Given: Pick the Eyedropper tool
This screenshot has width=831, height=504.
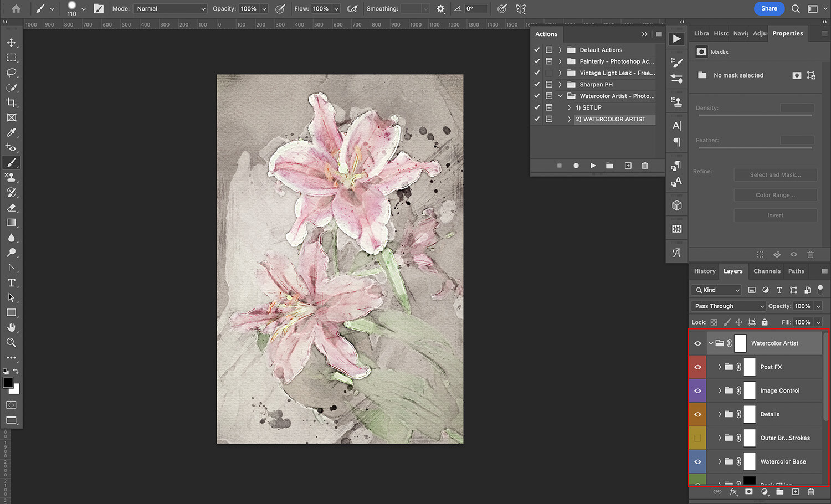Looking at the screenshot, I should (11, 132).
